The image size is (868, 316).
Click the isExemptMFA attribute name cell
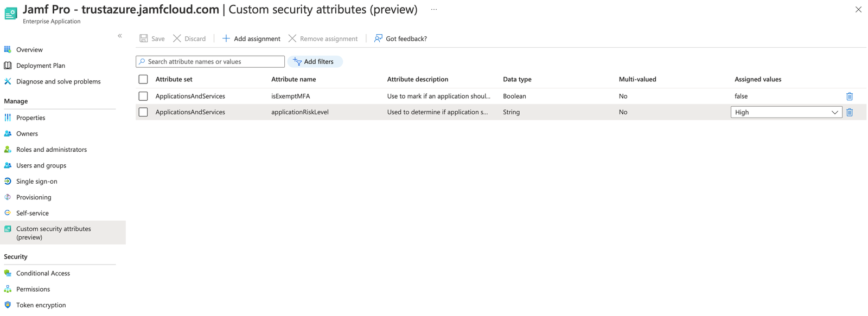tap(291, 96)
